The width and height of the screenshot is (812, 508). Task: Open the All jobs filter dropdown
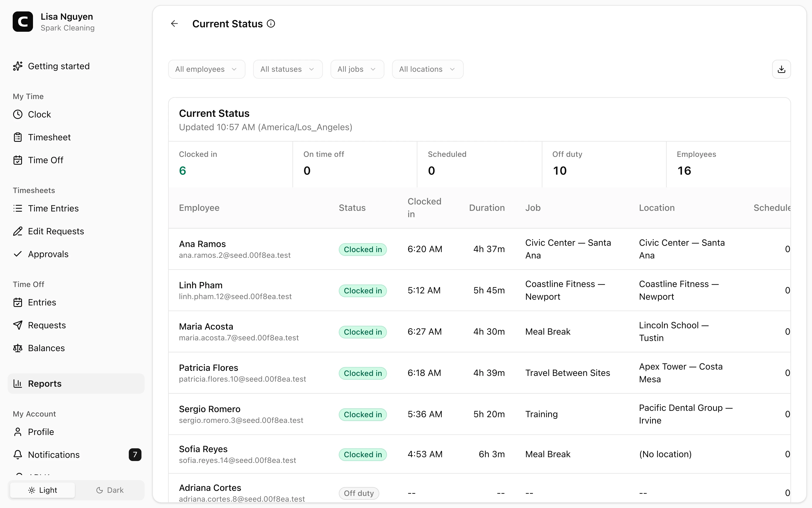click(x=357, y=69)
